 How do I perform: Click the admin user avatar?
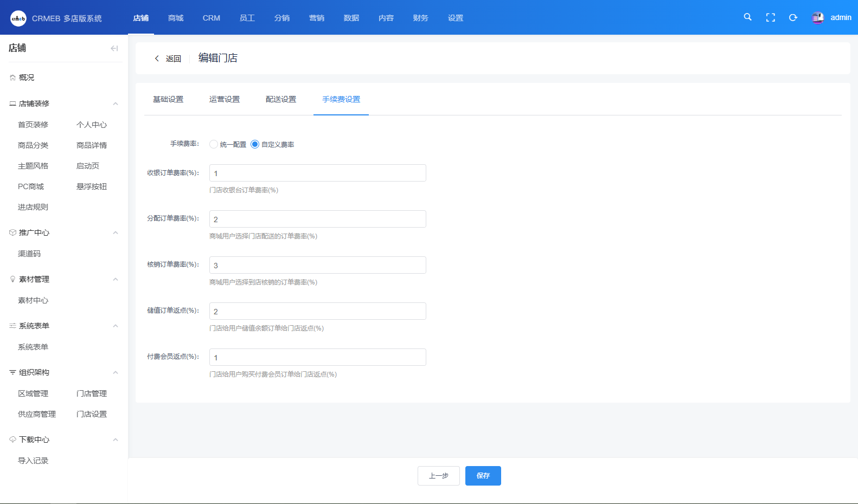coord(817,18)
